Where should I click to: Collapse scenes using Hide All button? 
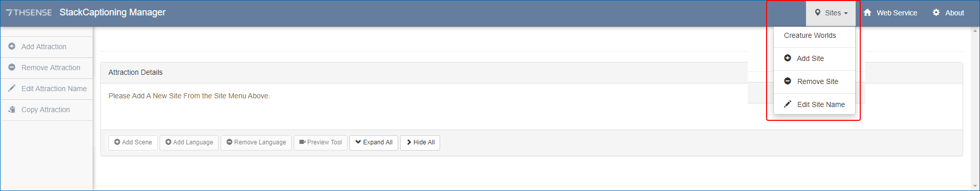coord(420,142)
